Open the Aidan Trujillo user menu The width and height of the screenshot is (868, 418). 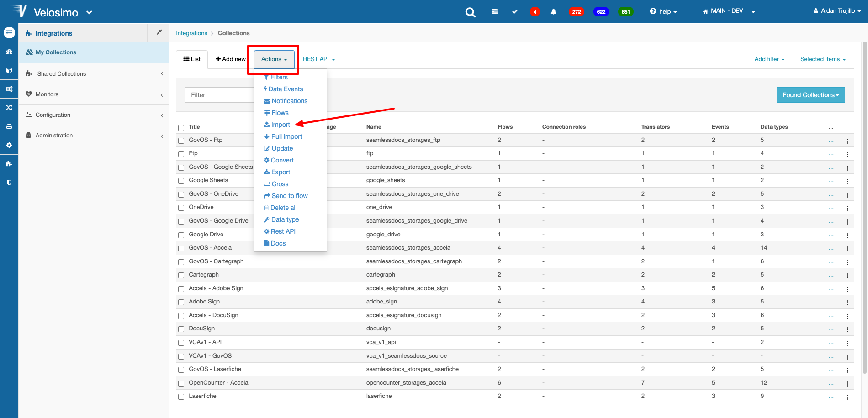[837, 11]
